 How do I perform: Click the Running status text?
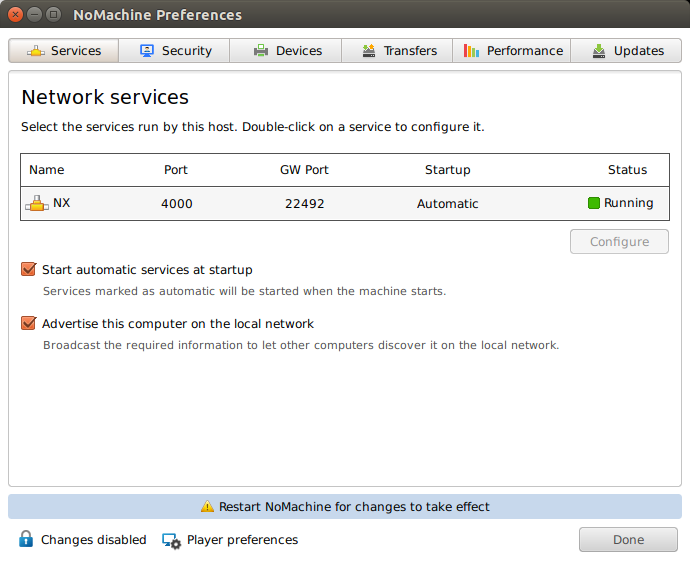[x=628, y=203]
